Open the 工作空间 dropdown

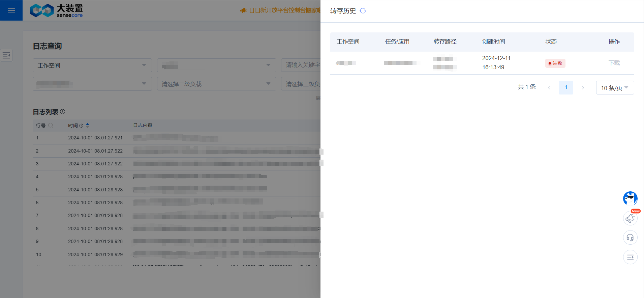point(92,65)
